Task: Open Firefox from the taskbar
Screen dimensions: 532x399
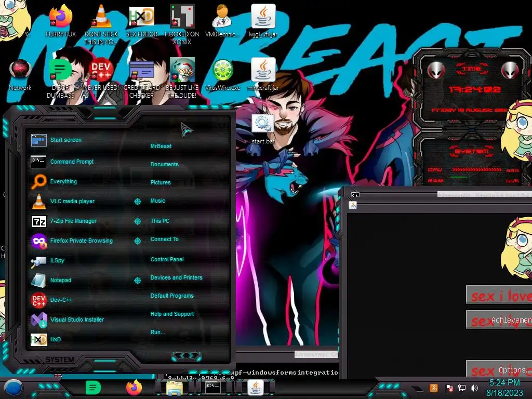Action: tap(134, 388)
